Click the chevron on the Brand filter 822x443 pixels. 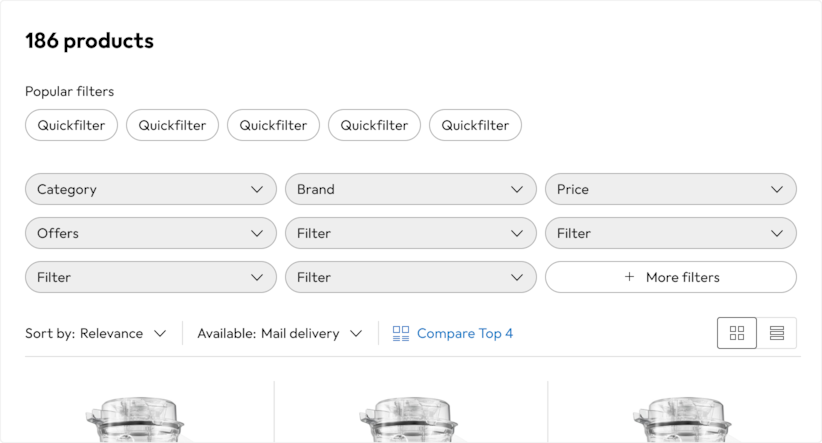(x=517, y=189)
